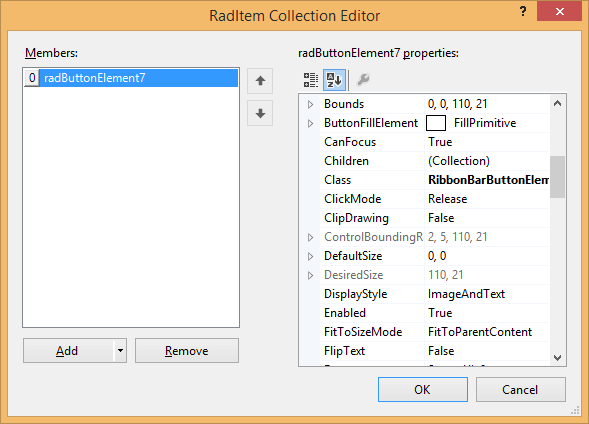Expand the ButtonFillElement property
This screenshot has width=589, height=424.
(310, 123)
